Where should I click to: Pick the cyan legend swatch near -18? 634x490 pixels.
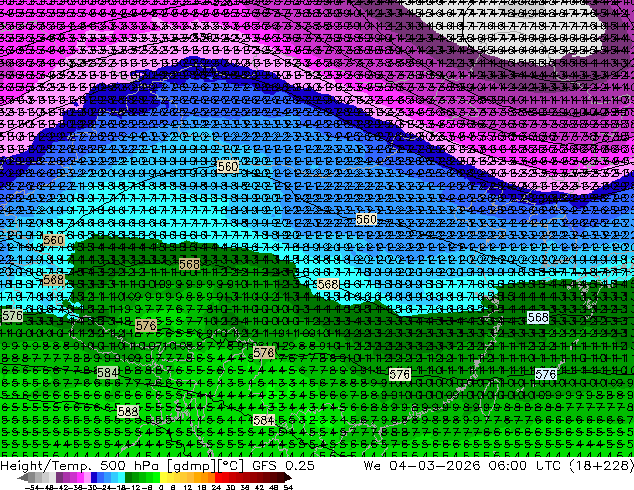[x=121, y=477]
